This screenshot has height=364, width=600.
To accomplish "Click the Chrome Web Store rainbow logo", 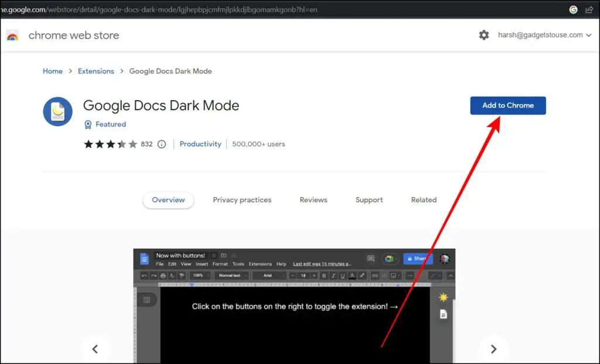I will coord(12,36).
